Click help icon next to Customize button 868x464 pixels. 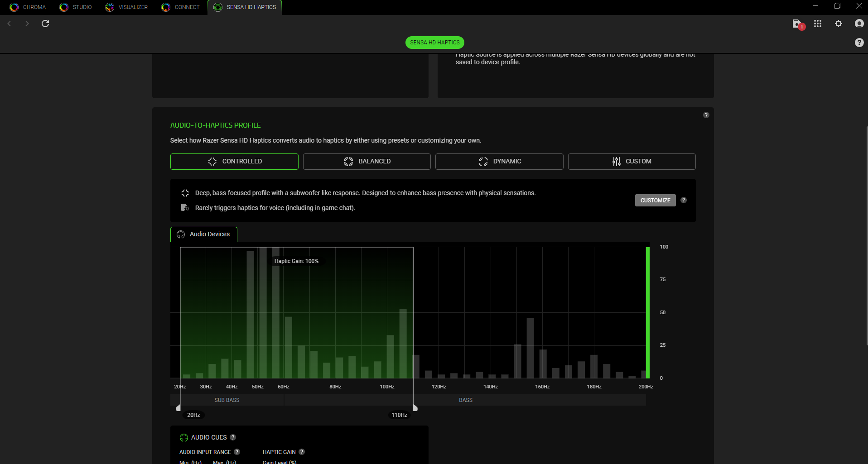[x=684, y=200]
